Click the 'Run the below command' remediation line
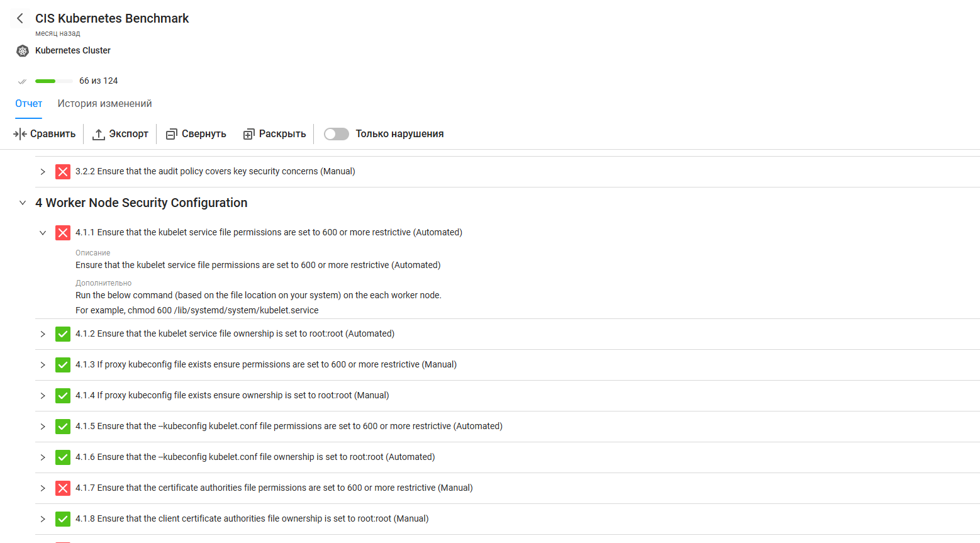The width and height of the screenshot is (980, 543). coord(259,295)
